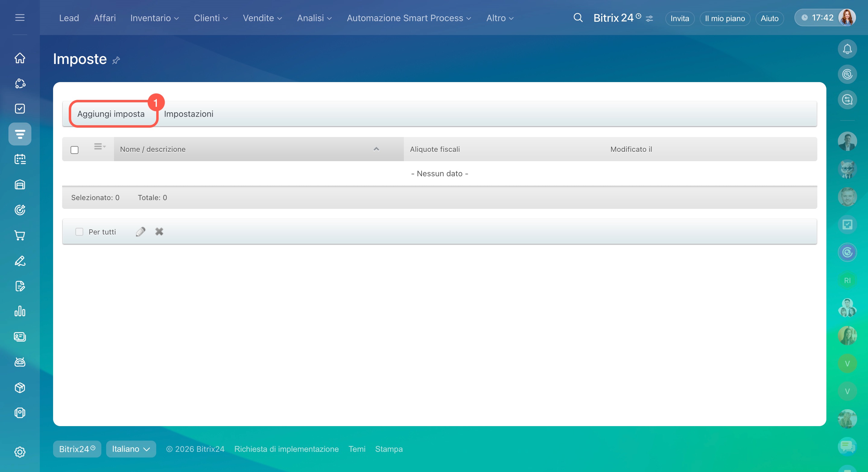This screenshot has height=472, width=868.
Task: Toggle the table header select-all checkbox
Action: [74, 150]
